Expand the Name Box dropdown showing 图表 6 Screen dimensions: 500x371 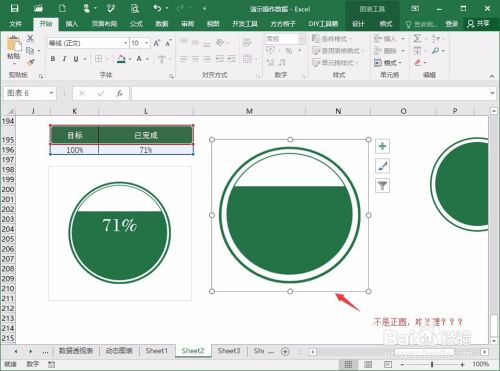(x=51, y=93)
